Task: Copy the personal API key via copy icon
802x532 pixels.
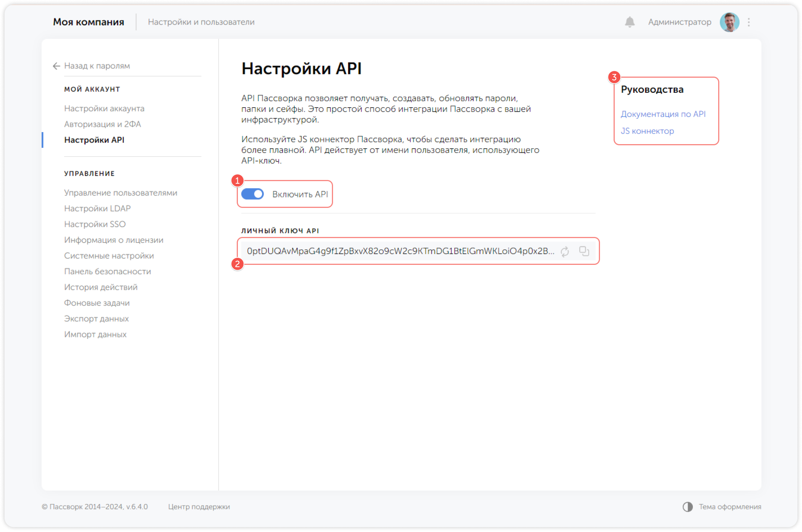Action: pyautogui.click(x=584, y=251)
